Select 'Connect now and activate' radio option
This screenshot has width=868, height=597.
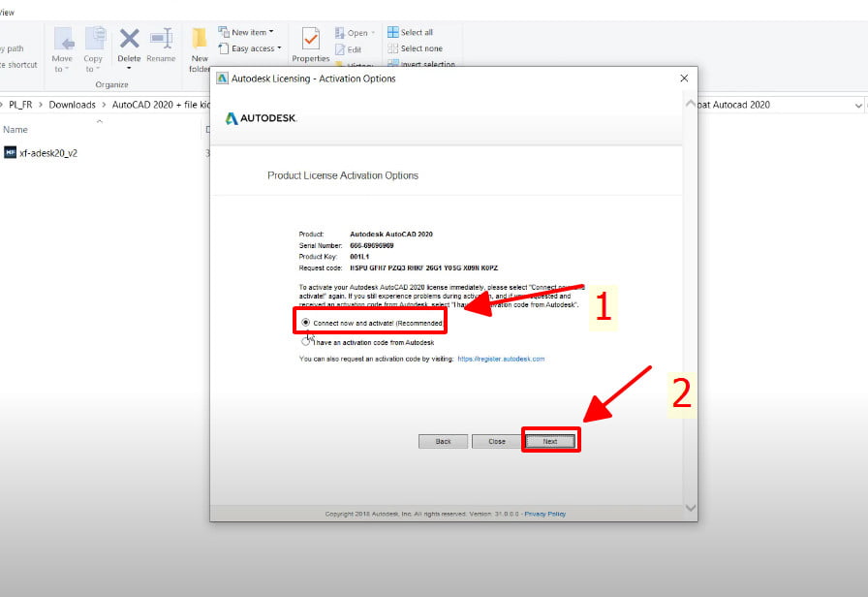[305, 323]
